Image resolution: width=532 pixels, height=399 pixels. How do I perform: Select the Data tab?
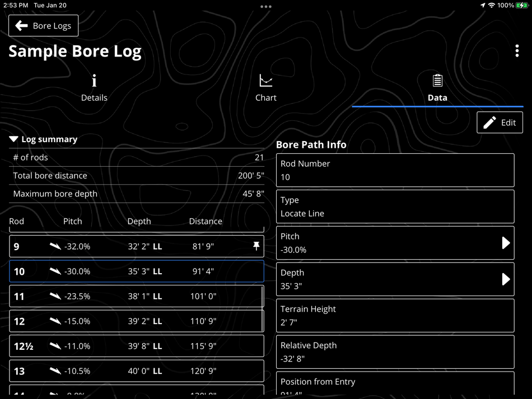click(437, 88)
